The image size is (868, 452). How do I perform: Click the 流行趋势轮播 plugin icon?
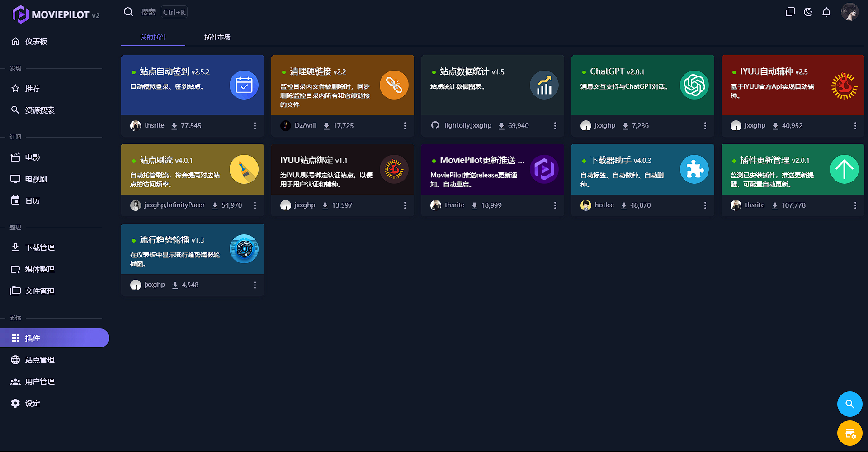pyautogui.click(x=244, y=249)
